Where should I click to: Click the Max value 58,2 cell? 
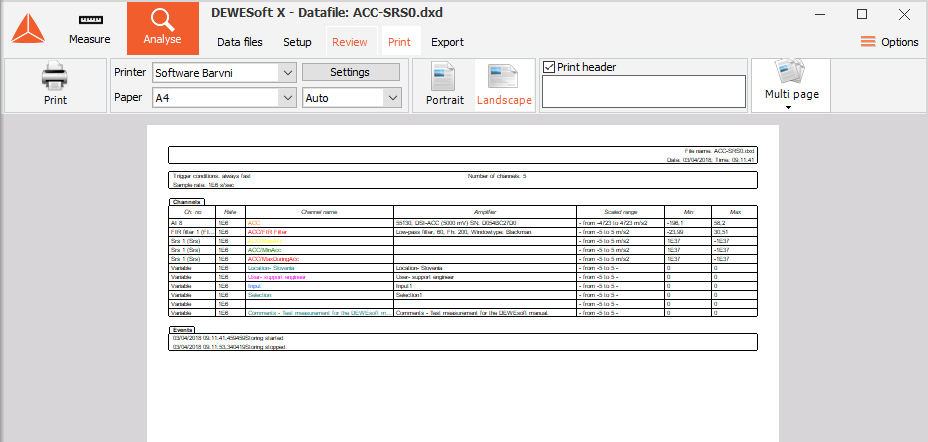click(734, 223)
